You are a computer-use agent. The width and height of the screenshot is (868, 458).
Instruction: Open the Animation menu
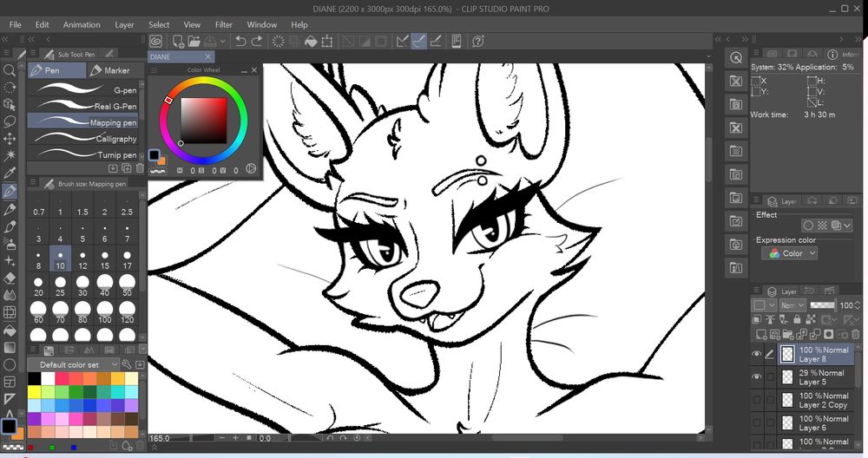pos(82,25)
